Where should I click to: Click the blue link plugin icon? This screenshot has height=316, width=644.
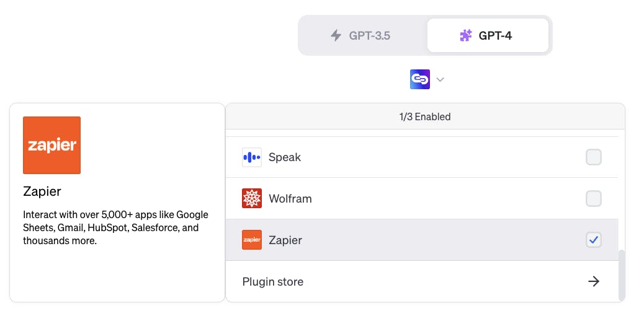(x=420, y=79)
